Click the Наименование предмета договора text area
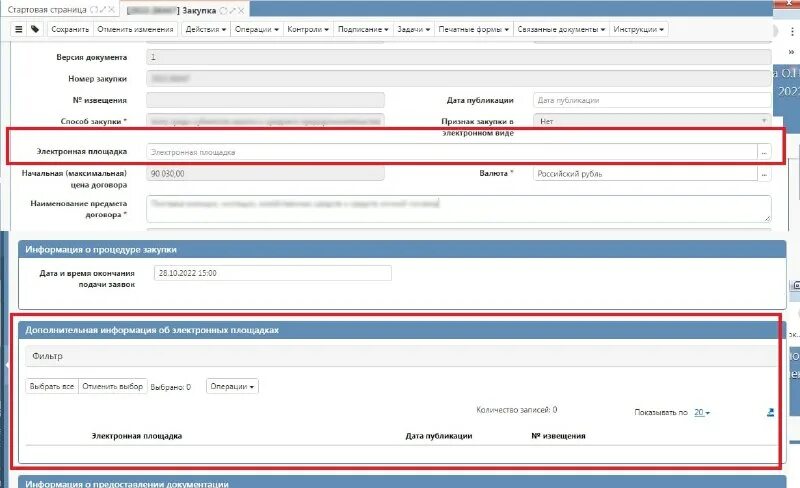 [459, 209]
